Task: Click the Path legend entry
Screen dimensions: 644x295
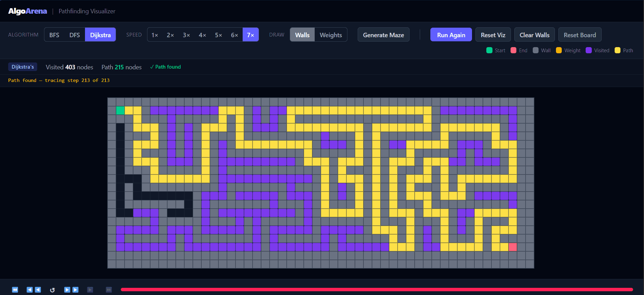Action: tap(624, 50)
